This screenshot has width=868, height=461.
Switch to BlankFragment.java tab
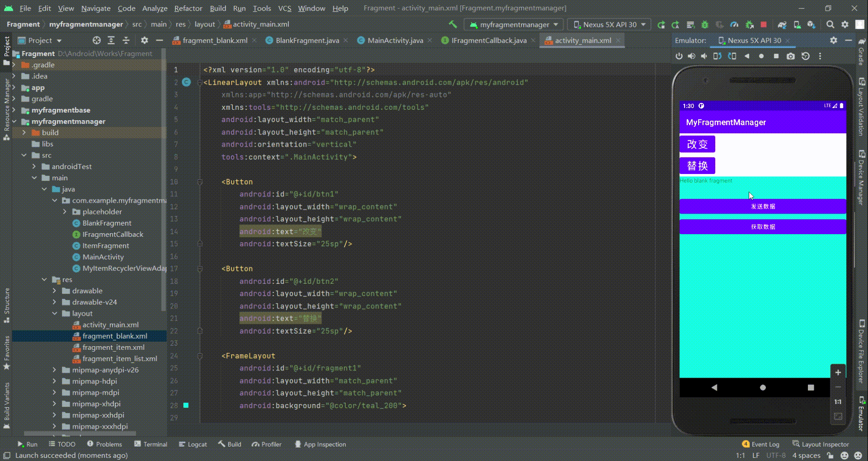point(307,40)
